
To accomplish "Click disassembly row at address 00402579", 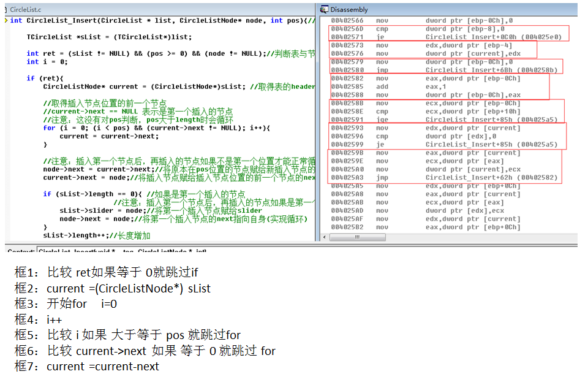I will coord(422,61).
